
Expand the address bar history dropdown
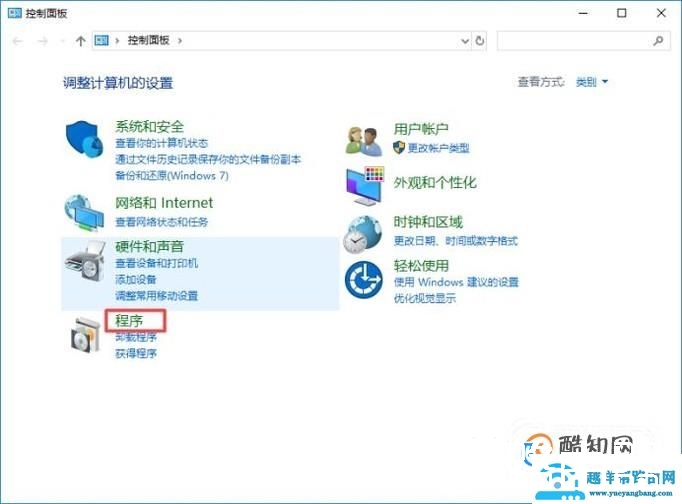(465, 41)
